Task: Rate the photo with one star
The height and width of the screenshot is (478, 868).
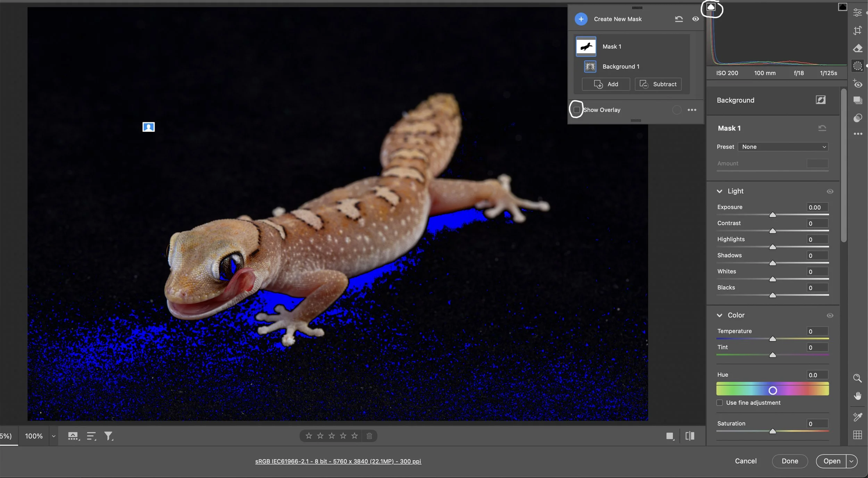Action: [308, 436]
